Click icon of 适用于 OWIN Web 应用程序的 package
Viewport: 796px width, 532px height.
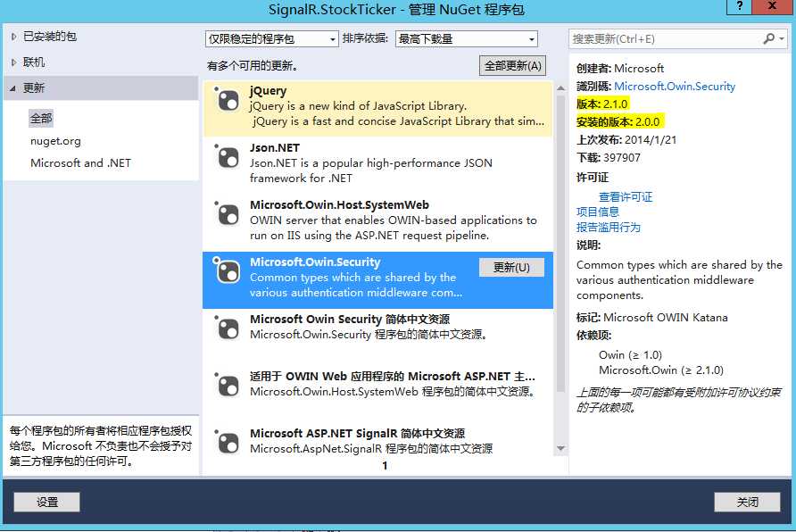point(226,385)
